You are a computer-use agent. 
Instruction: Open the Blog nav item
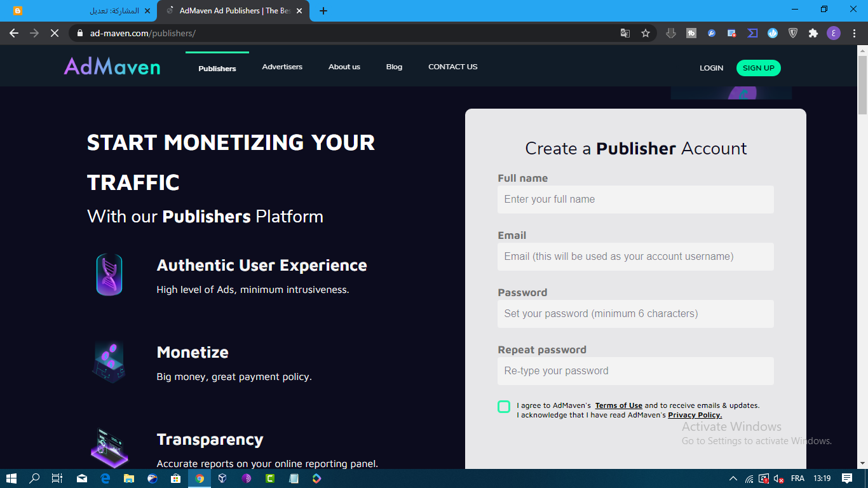pos(394,67)
